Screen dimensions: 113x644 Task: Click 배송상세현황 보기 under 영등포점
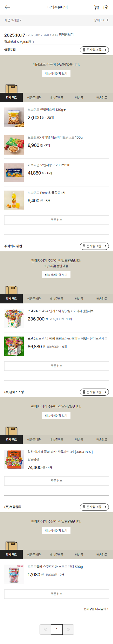click(56, 74)
